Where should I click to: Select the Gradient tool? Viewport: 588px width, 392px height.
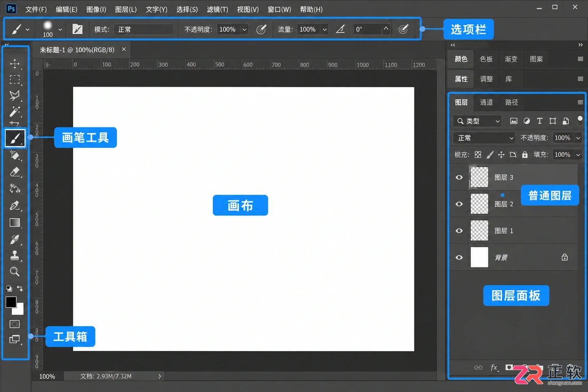[15, 223]
